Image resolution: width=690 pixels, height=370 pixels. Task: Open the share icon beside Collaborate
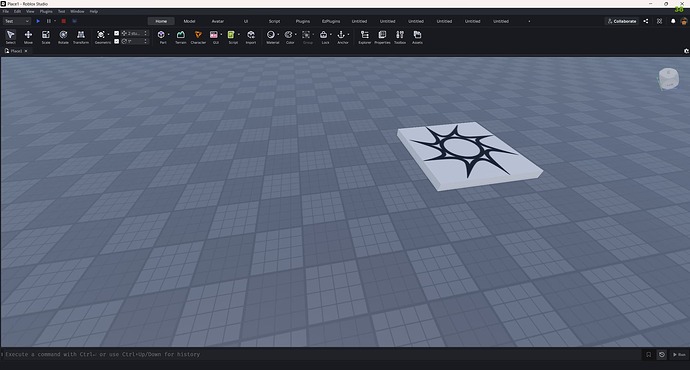[646, 21]
